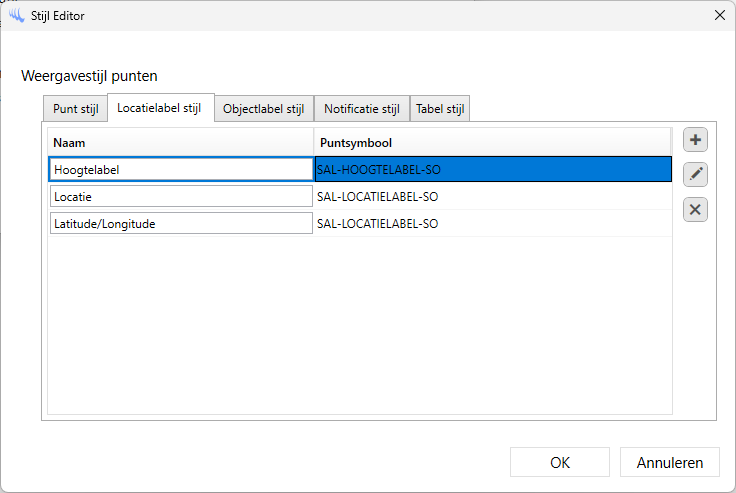Viewport: 736px width, 493px height.
Task: Go to the Notificatie stijl tab
Action: point(361,109)
